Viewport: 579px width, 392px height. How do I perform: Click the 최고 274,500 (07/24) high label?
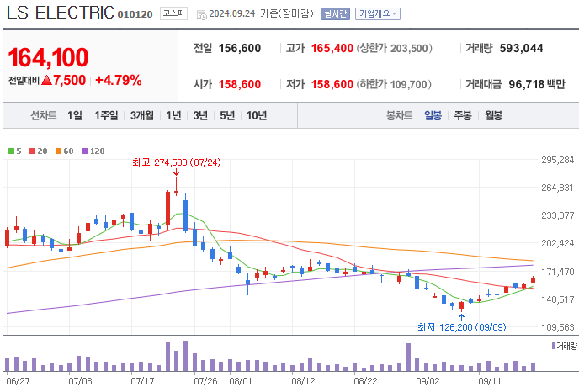177,162
